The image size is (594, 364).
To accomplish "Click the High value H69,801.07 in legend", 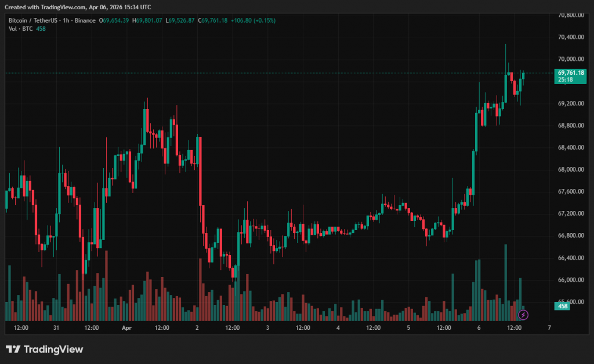I will coord(148,20).
